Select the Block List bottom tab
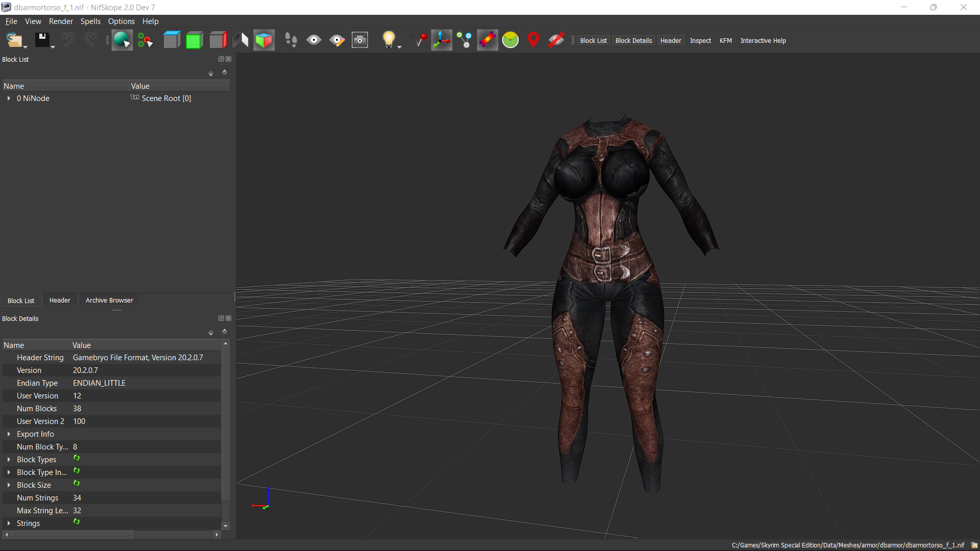Image resolution: width=980 pixels, height=551 pixels. pos(21,300)
